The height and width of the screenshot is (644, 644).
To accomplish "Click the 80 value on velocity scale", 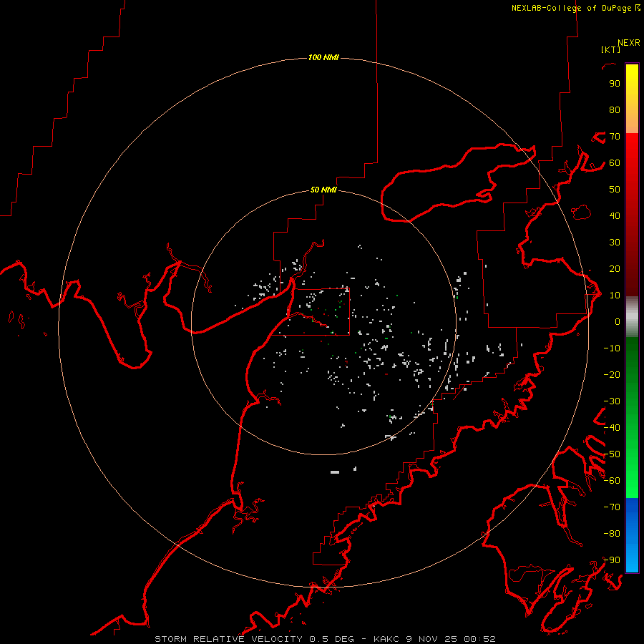I will tap(615, 110).
